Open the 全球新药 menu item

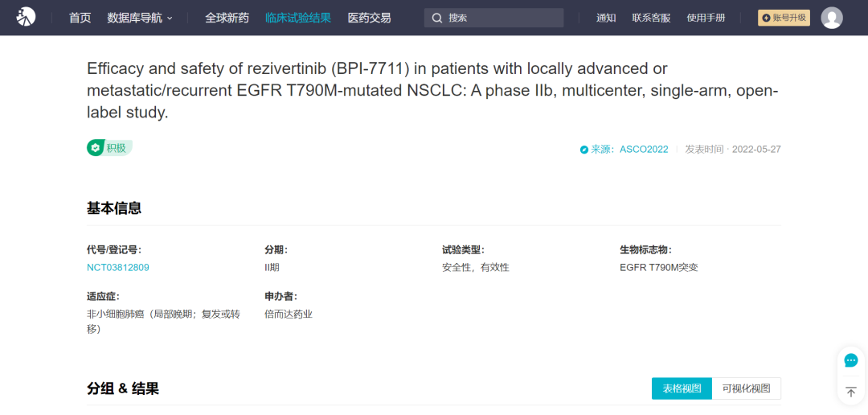(x=227, y=18)
